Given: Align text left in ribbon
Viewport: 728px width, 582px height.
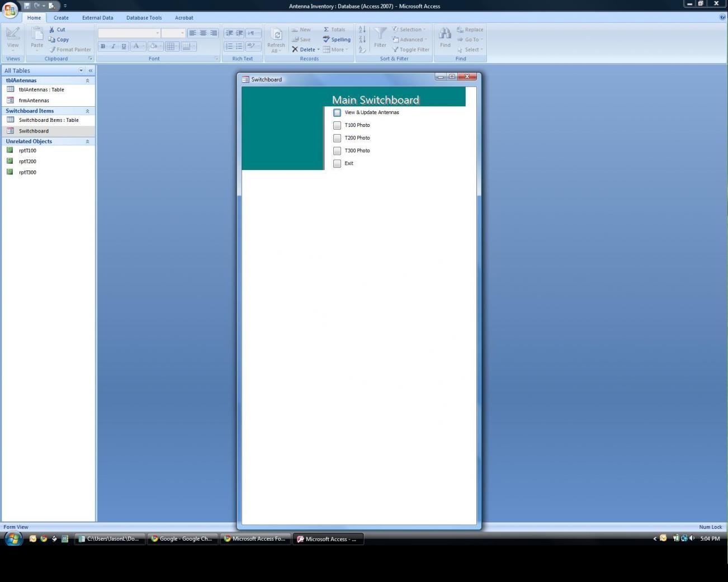Looking at the screenshot, I should pos(192,33).
